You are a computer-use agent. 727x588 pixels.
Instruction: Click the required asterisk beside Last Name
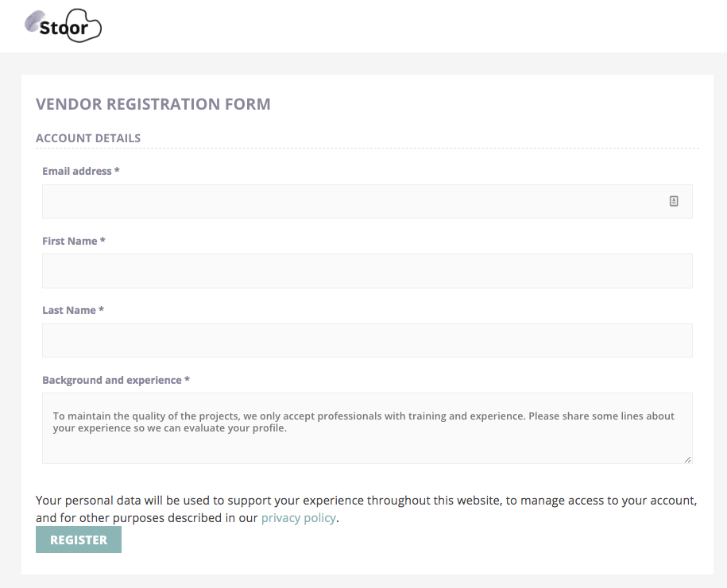click(x=101, y=309)
